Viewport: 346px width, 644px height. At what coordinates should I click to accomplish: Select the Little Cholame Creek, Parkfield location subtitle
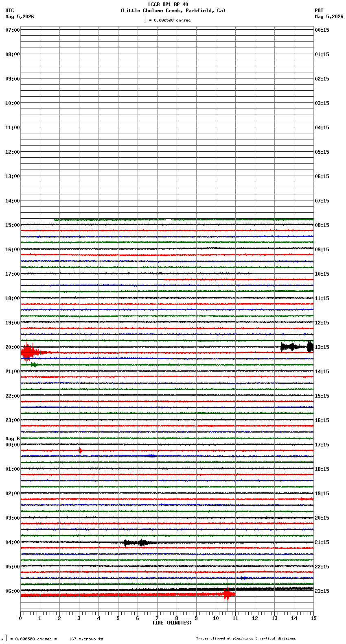(173, 11)
